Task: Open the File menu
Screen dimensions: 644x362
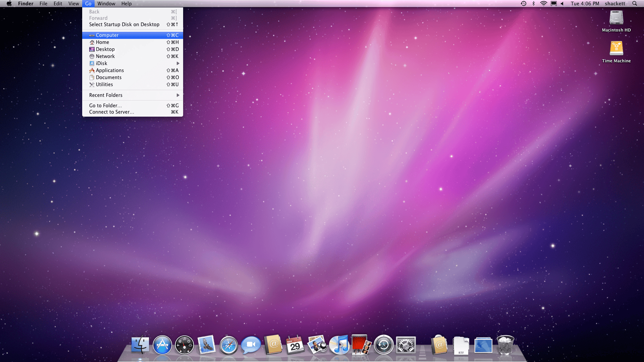Action: [x=43, y=4]
